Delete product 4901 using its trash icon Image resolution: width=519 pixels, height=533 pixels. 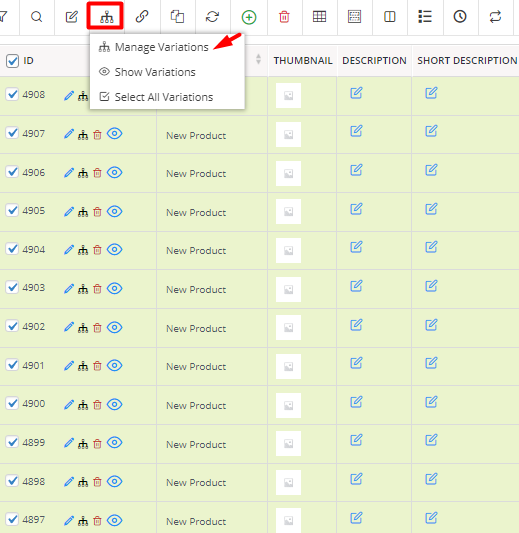coord(97,366)
